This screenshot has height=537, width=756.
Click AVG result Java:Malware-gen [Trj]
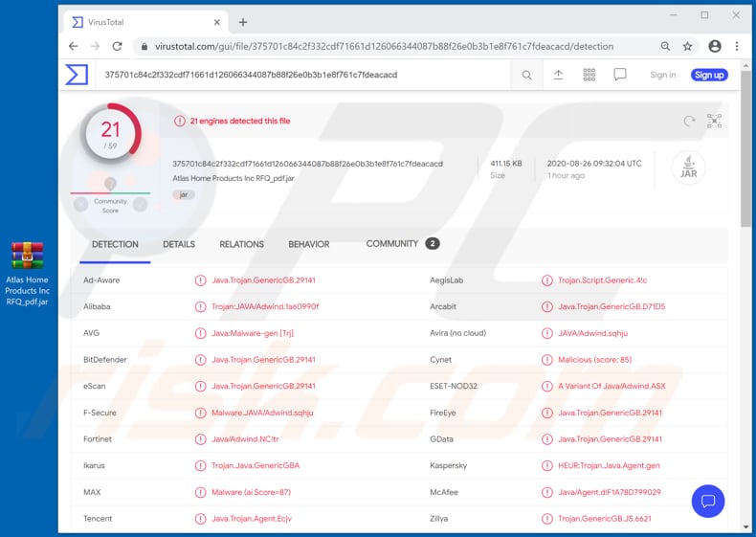pos(253,333)
